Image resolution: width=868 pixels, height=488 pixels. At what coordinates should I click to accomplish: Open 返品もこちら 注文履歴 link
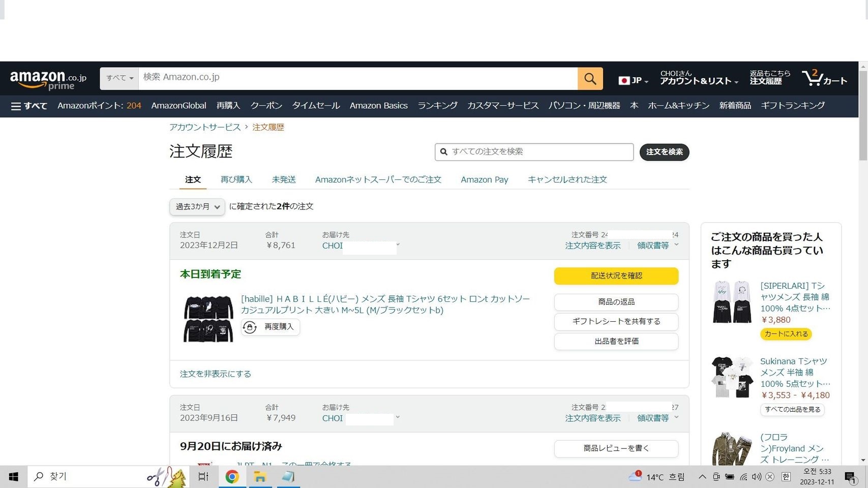click(x=770, y=78)
